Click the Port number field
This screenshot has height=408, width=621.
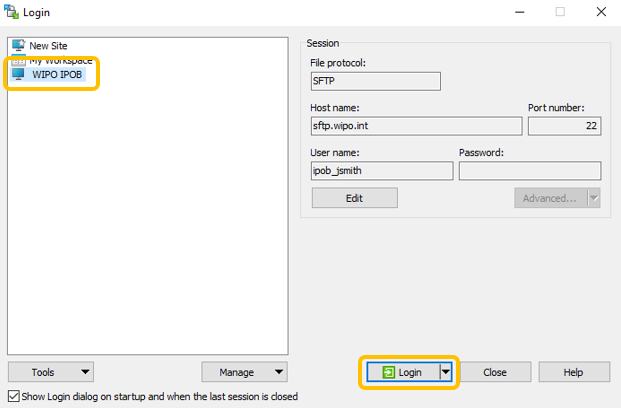point(563,126)
